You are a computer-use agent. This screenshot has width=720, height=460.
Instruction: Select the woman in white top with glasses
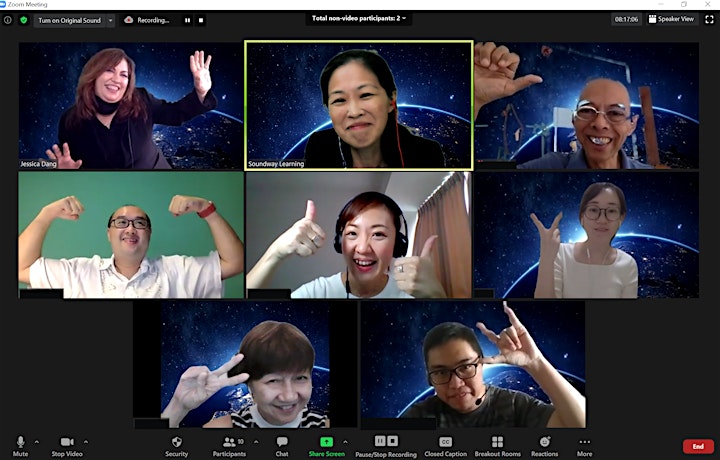(x=586, y=235)
